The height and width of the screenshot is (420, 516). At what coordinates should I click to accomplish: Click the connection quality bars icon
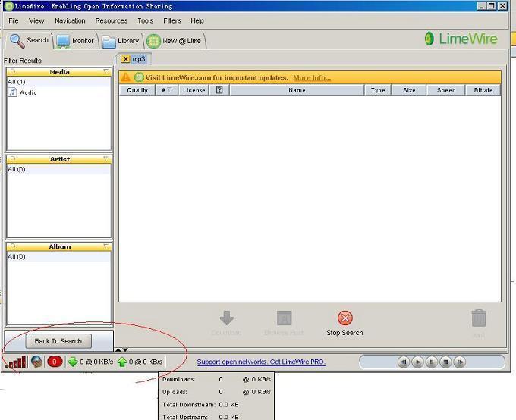15,362
